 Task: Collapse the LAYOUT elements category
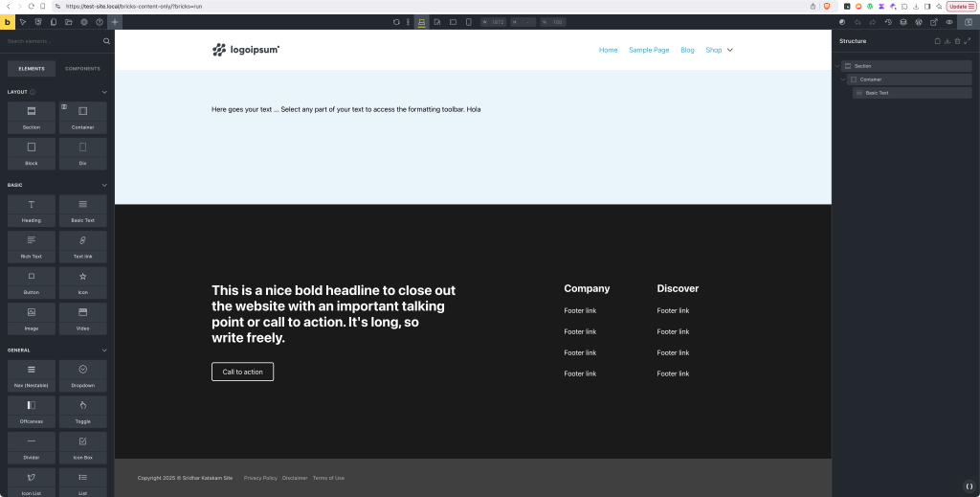[104, 92]
